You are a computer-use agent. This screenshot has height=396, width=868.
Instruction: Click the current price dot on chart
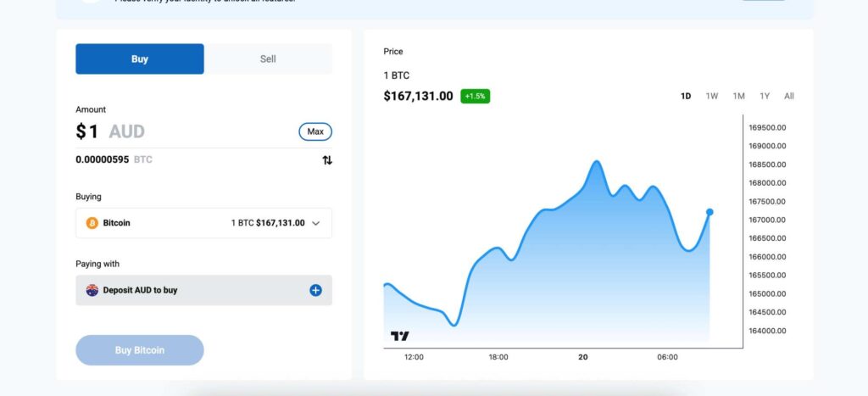(x=709, y=212)
